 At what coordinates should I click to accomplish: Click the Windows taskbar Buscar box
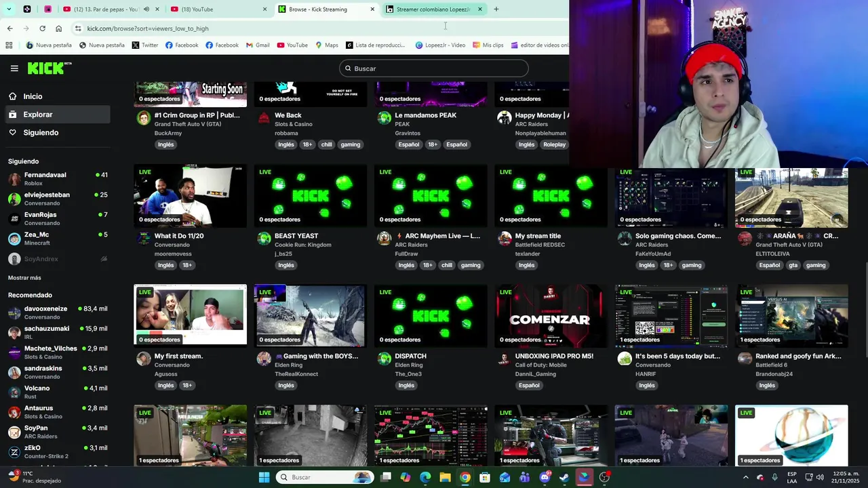pos(325,477)
